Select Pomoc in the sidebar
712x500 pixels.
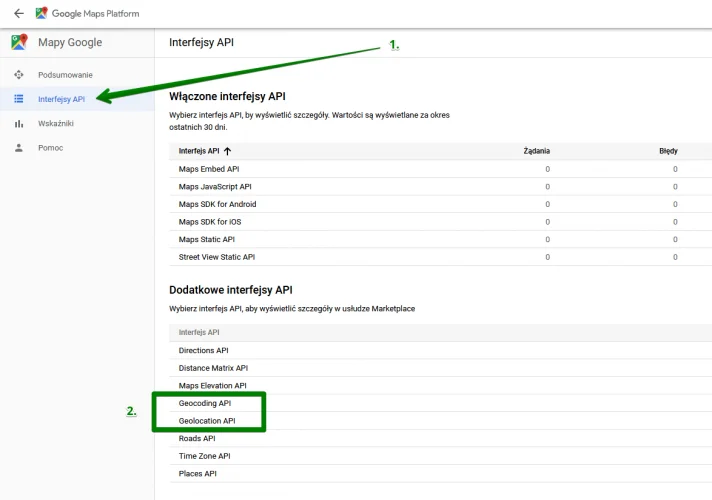pyautogui.click(x=50, y=148)
